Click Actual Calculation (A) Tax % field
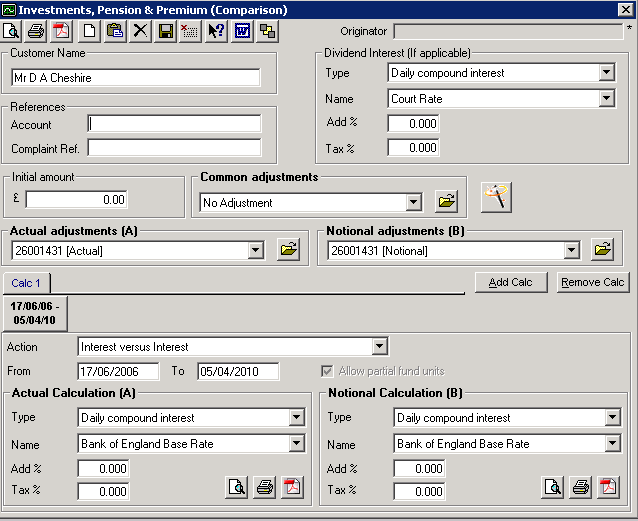Viewport: 638px width, 521px height. 103,491
